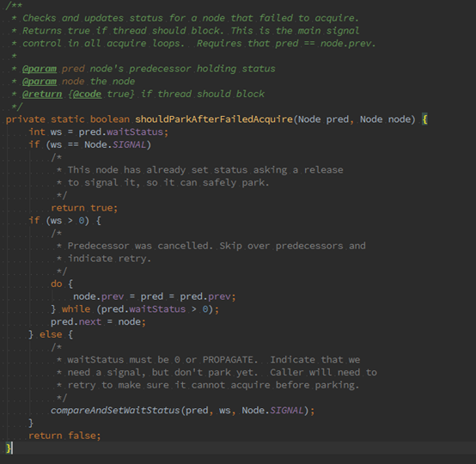Click the shouldParkAfterFailedAcquire method name
The width and height of the screenshot is (476, 464).
pyautogui.click(x=214, y=119)
